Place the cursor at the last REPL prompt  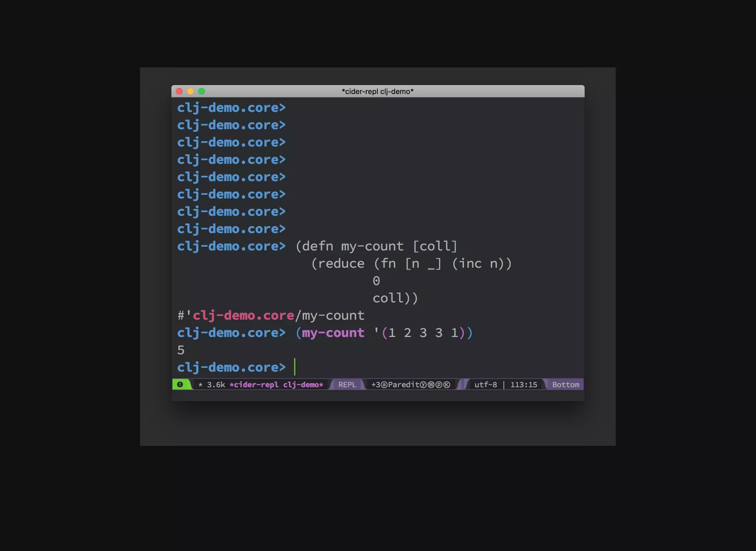point(295,367)
